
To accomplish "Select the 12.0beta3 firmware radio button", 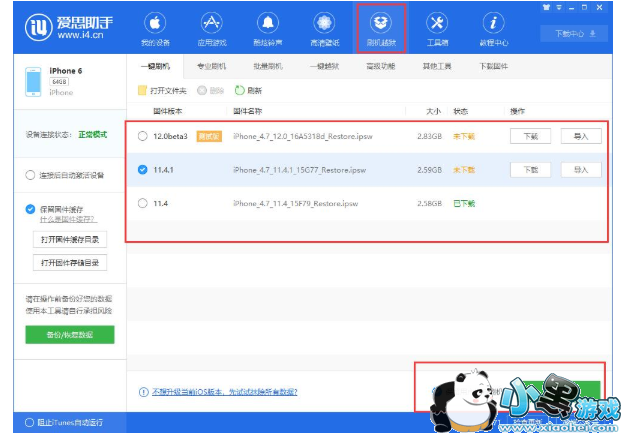I will [142, 136].
